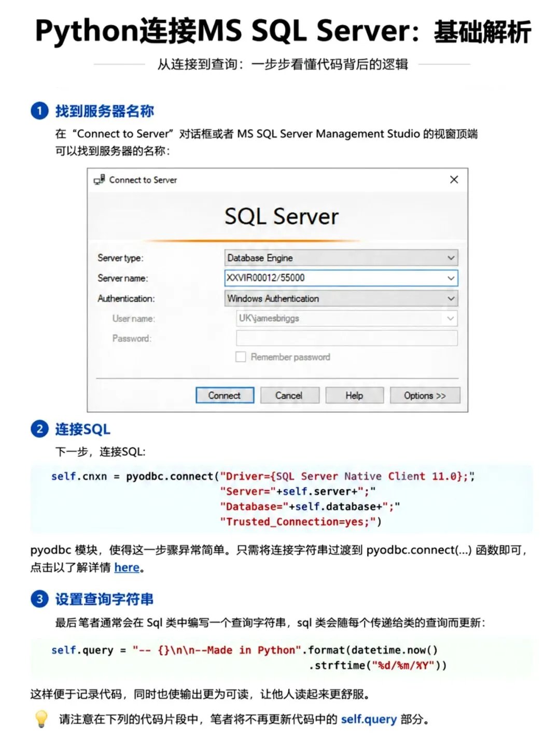560x747 pixels.
Task: Click the heading 连接SQL
Action: coord(83,429)
